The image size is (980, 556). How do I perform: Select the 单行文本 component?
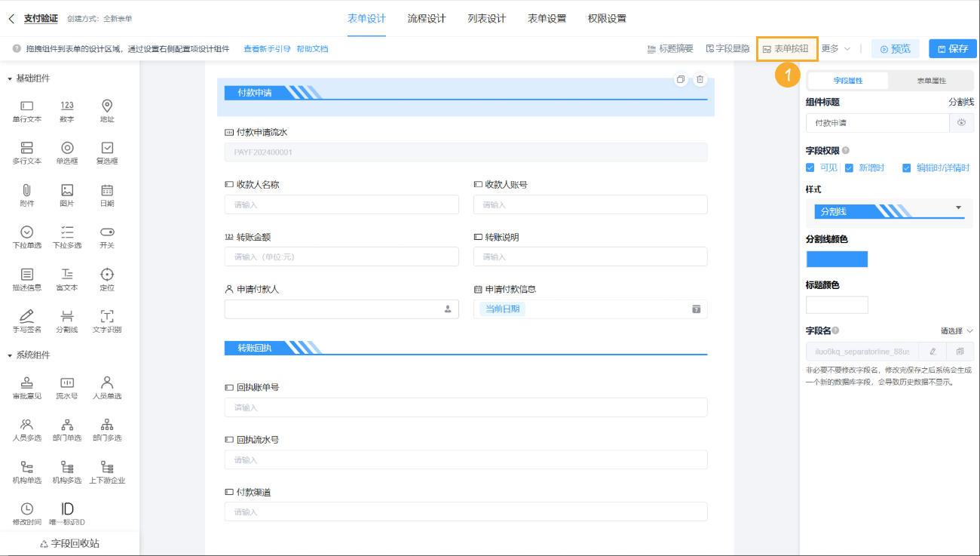(x=26, y=112)
